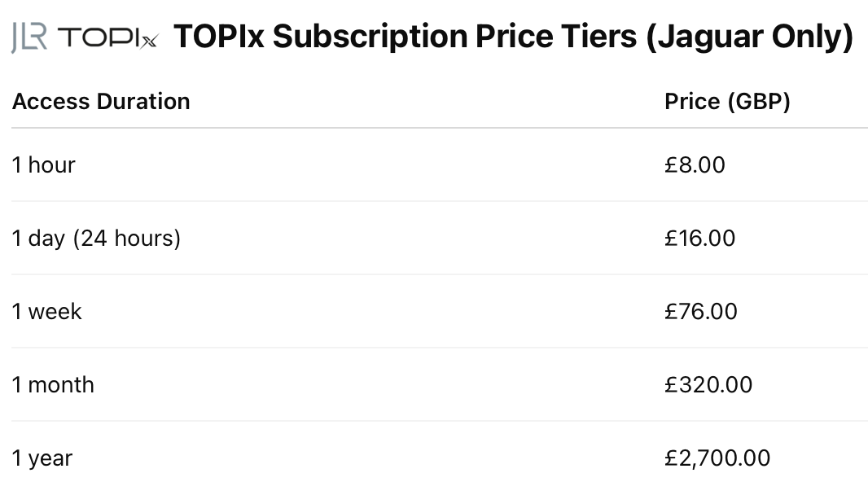This screenshot has height=495, width=868.
Task: Click the £320.00 price cell
Action: tap(708, 385)
